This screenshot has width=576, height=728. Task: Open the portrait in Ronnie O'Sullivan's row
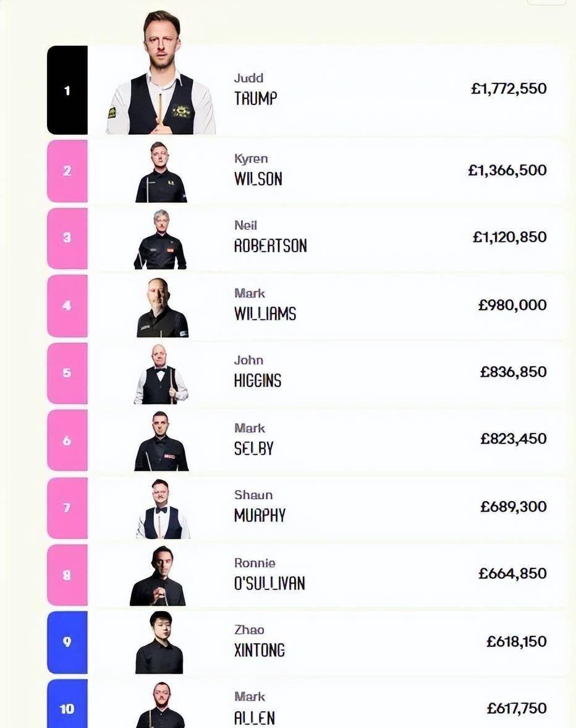[x=158, y=576]
